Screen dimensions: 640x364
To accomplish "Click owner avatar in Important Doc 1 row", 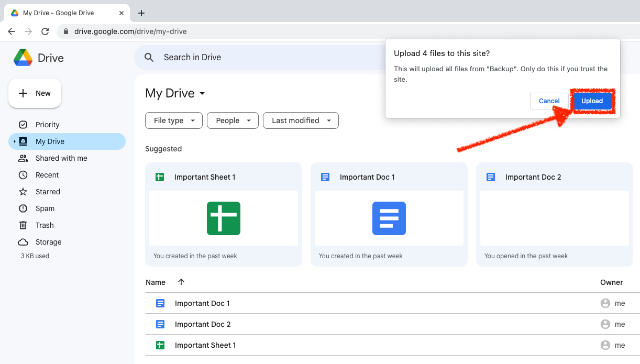I will (x=605, y=303).
